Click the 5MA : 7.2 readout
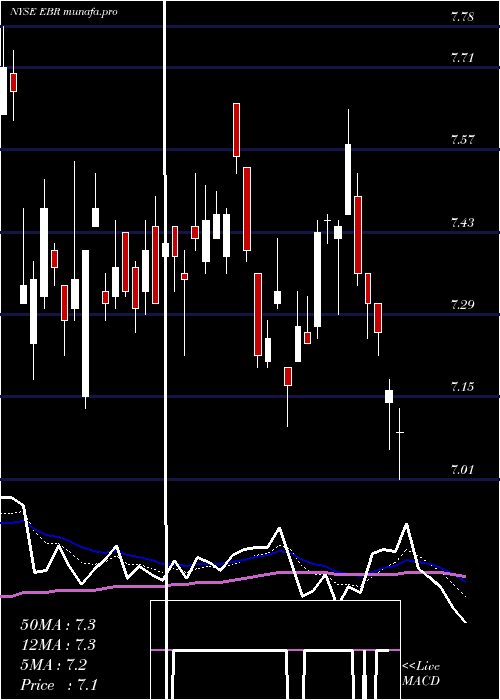The height and width of the screenshot is (700, 500). (x=54, y=665)
